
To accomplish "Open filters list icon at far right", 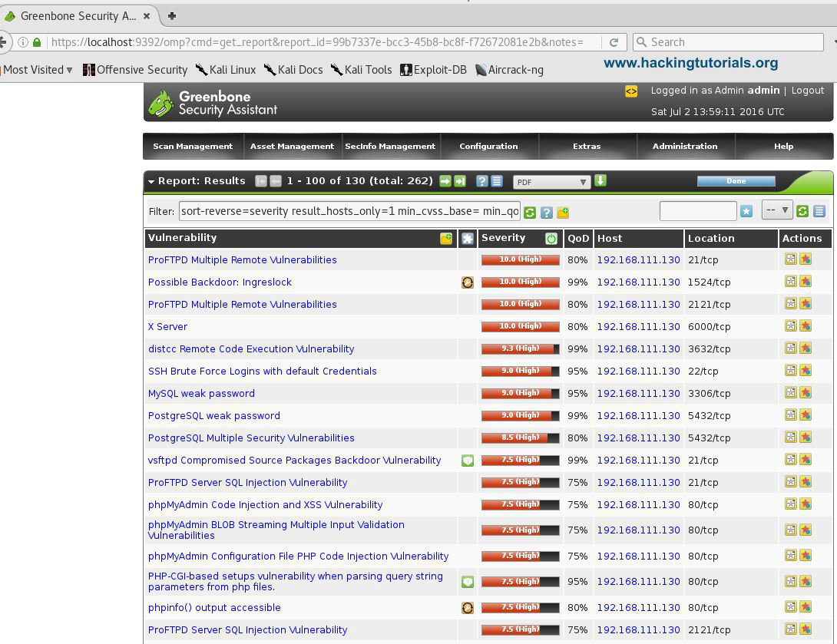I will 819,211.
